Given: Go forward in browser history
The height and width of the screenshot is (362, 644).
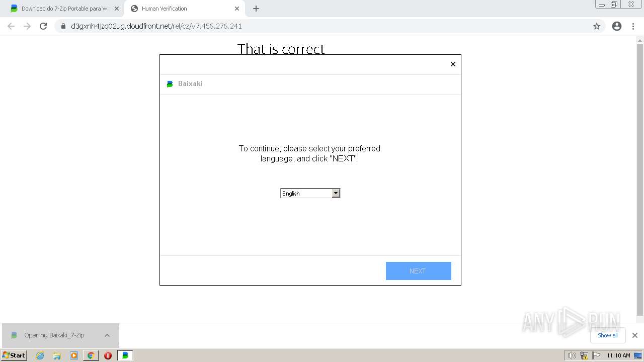Looking at the screenshot, I should pos(27,26).
